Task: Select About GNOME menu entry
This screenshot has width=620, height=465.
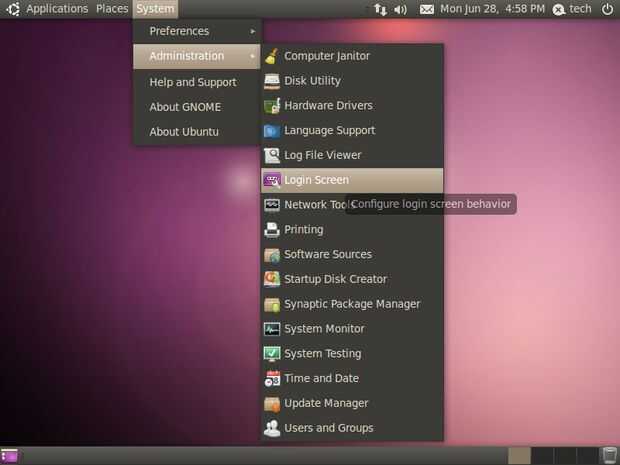Action: [x=197, y=107]
